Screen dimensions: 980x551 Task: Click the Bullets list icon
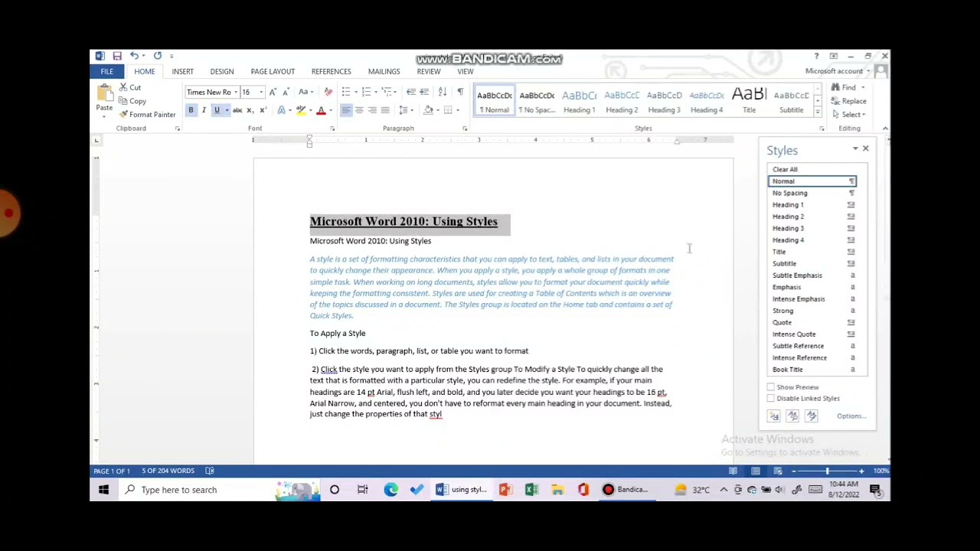coord(345,92)
